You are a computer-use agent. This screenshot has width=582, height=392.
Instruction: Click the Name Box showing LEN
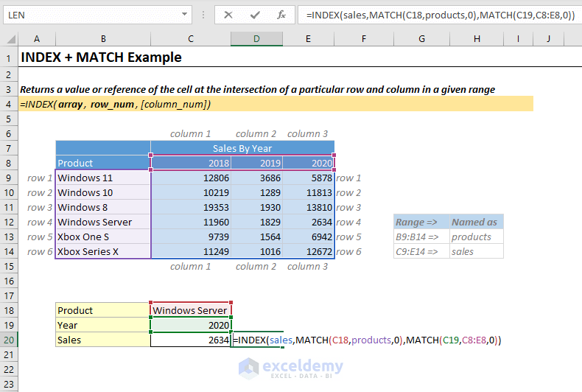point(97,15)
